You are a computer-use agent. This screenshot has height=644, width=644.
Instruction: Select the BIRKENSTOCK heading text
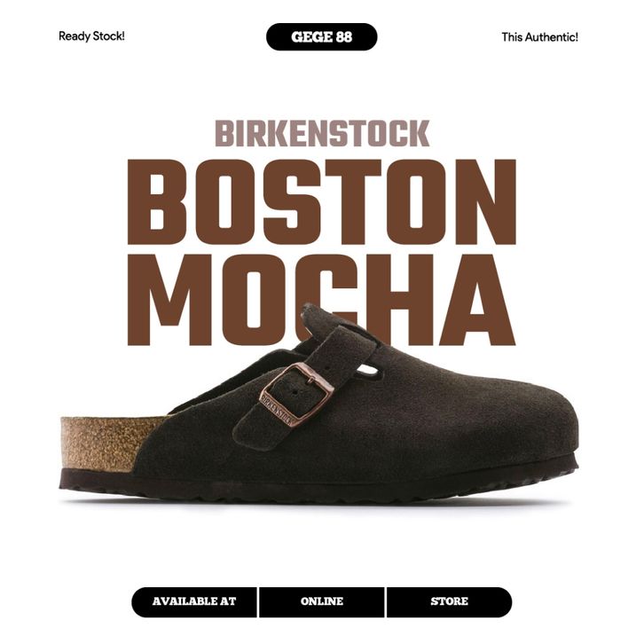click(322, 133)
